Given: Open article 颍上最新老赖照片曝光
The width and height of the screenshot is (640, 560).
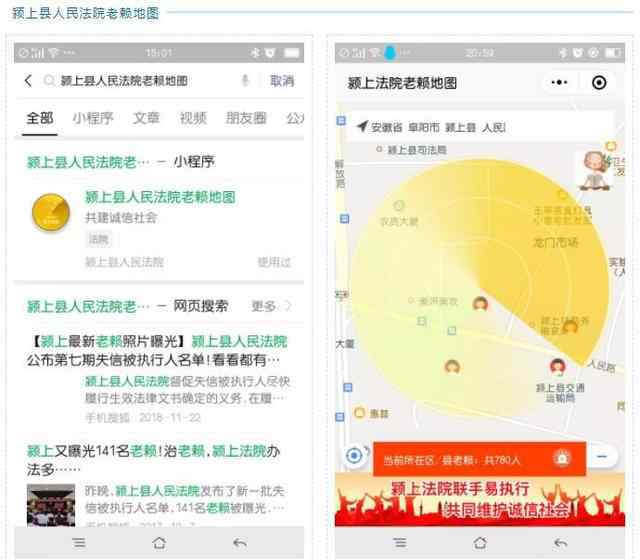Looking at the screenshot, I should pyautogui.click(x=157, y=351).
